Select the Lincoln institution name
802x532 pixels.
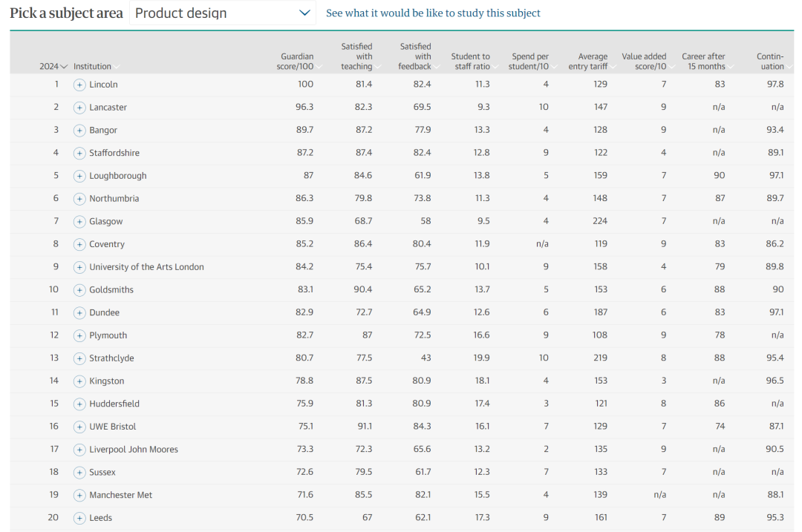(x=103, y=85)
